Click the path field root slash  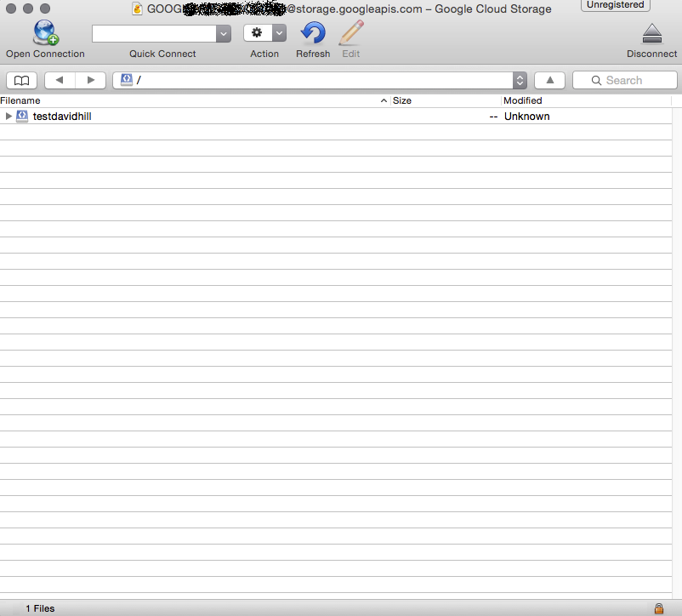coord(139,80)
